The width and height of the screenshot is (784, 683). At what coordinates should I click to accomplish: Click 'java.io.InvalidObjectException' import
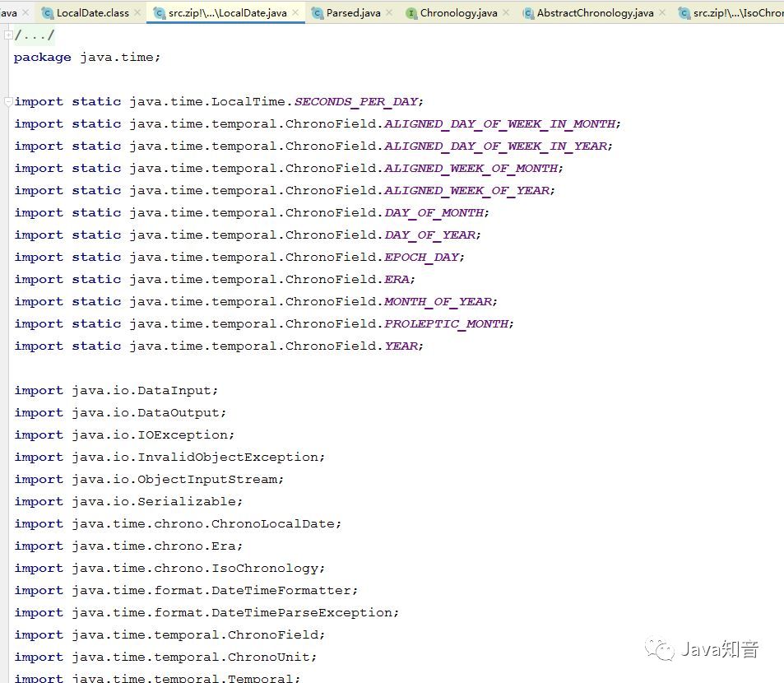click(169, 457)
